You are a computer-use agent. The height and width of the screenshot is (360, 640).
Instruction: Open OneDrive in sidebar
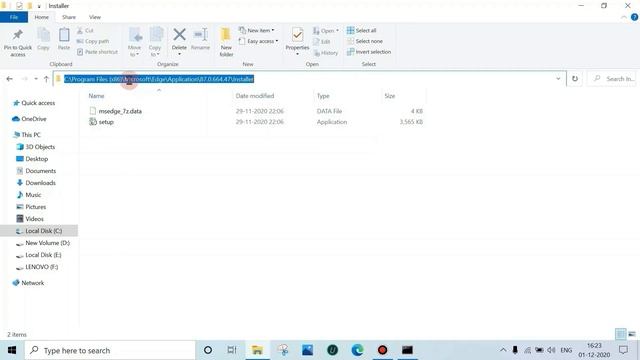pos(29,119)
